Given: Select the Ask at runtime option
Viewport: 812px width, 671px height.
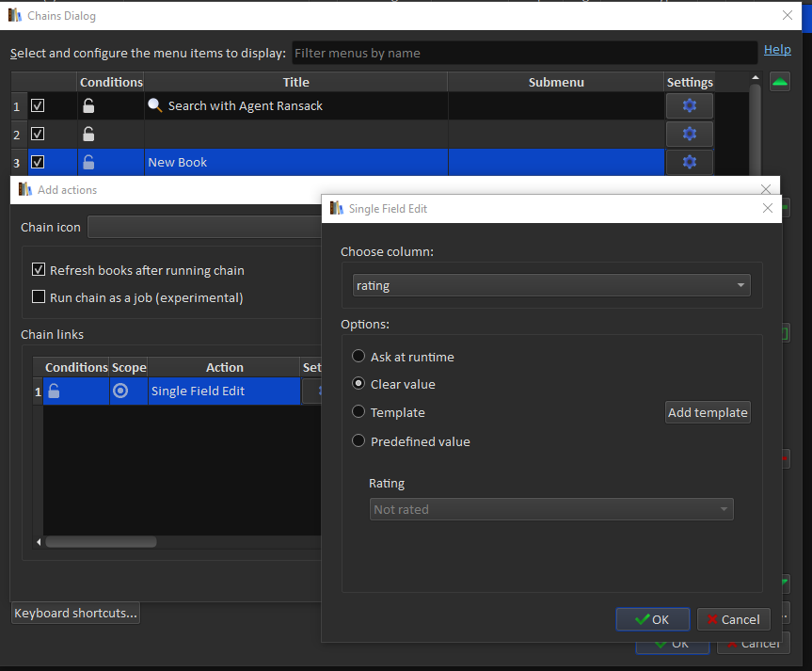Looking at the screenshot, I should point(358,357).
